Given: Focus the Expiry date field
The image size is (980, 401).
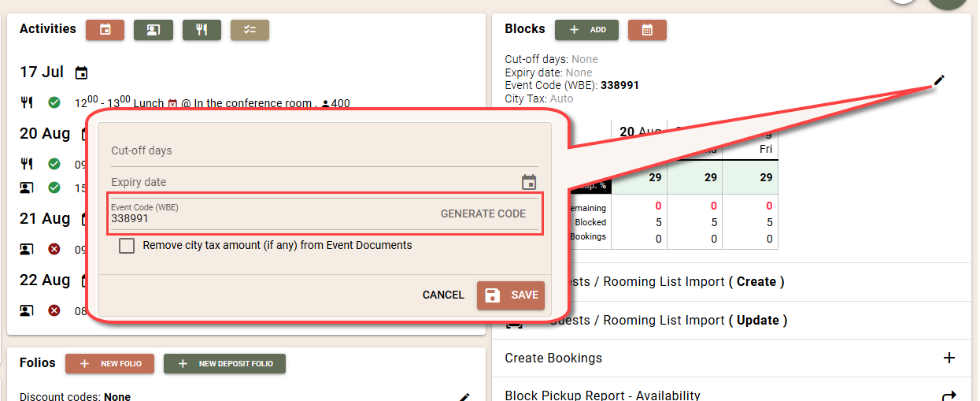Looking at the screenshot, I should 315,182.
